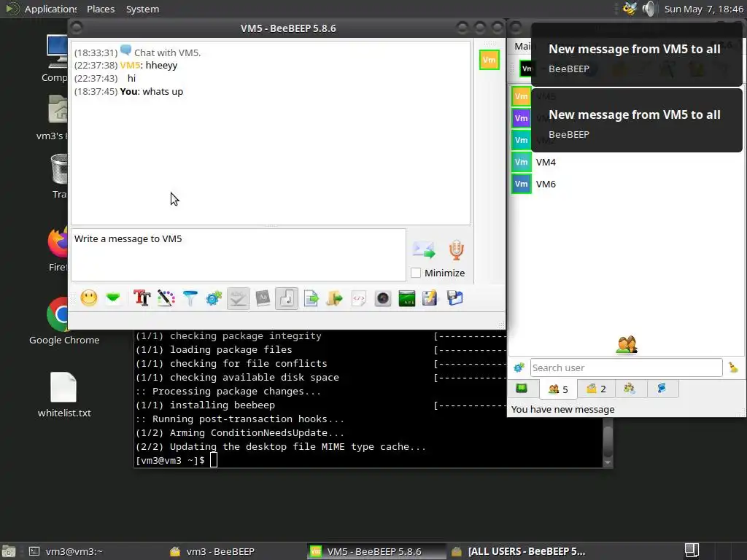Clear the user search with broom icon
This screenshot has height=560, width=747.
click(x=734, y=367)
